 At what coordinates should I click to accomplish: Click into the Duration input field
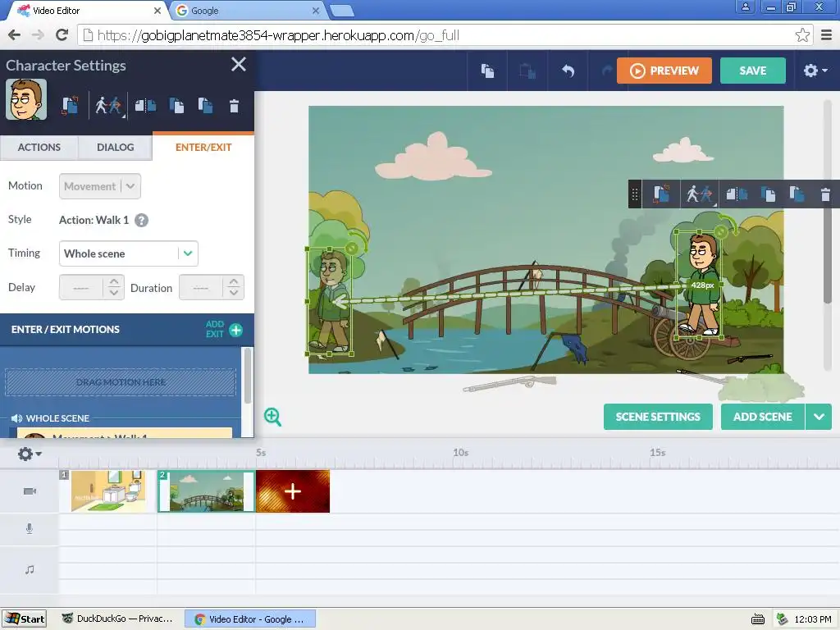[201, 288]
